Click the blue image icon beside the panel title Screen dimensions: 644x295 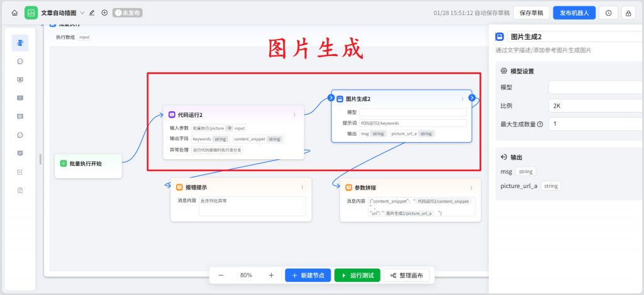click(x=500, y=36)
